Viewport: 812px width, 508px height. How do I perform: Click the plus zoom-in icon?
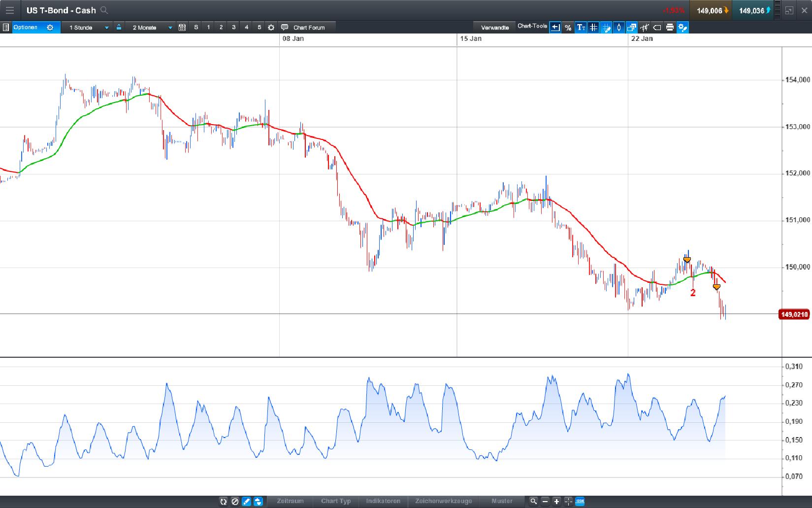pos(556,501)
